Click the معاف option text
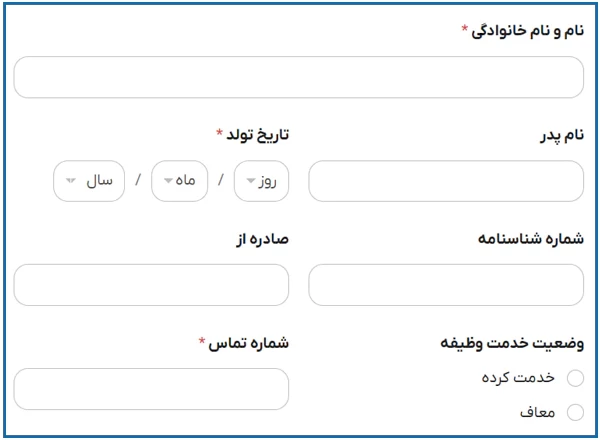Screen dimensions: 600x440 tap(537, 412)
